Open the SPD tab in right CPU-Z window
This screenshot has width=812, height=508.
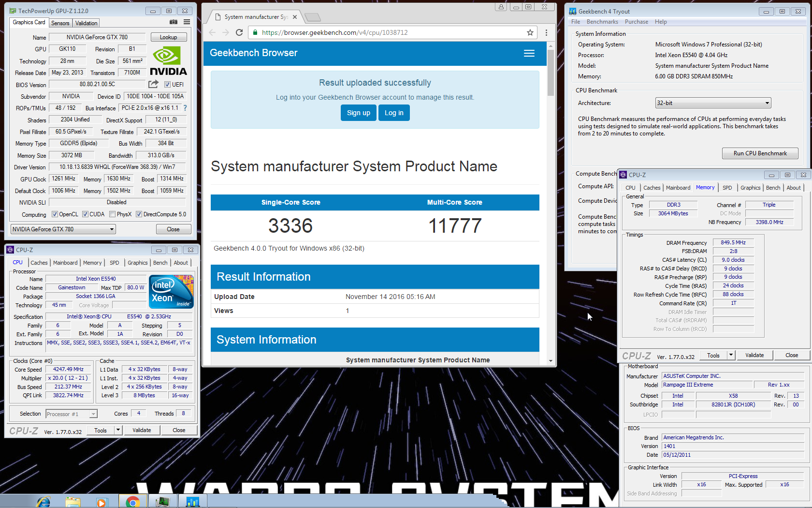point(727,188)
